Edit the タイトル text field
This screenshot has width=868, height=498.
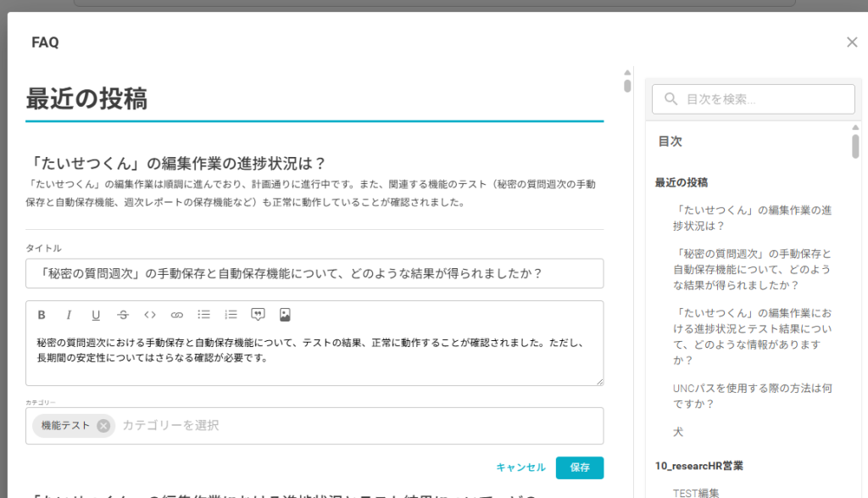pyautogui.click(x=314, y=274)
